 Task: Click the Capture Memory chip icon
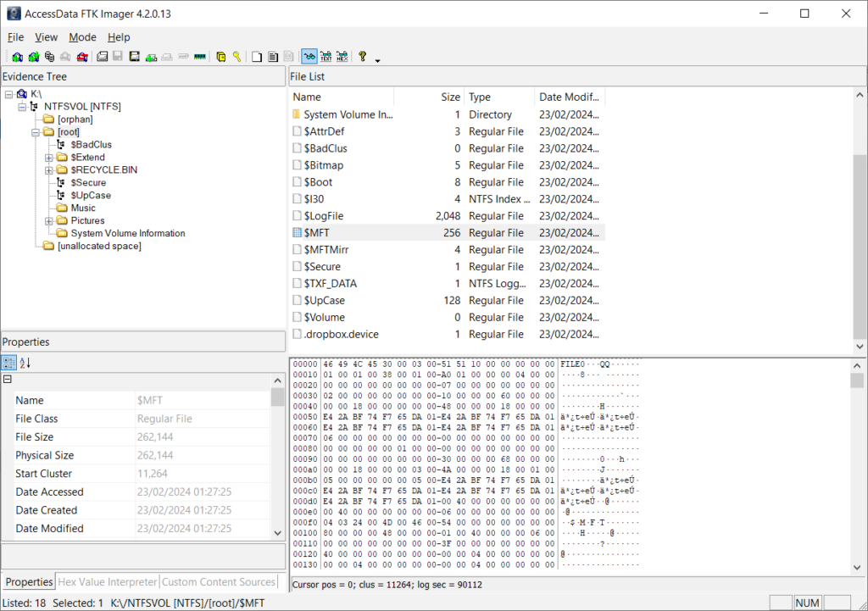coord(200,57)
